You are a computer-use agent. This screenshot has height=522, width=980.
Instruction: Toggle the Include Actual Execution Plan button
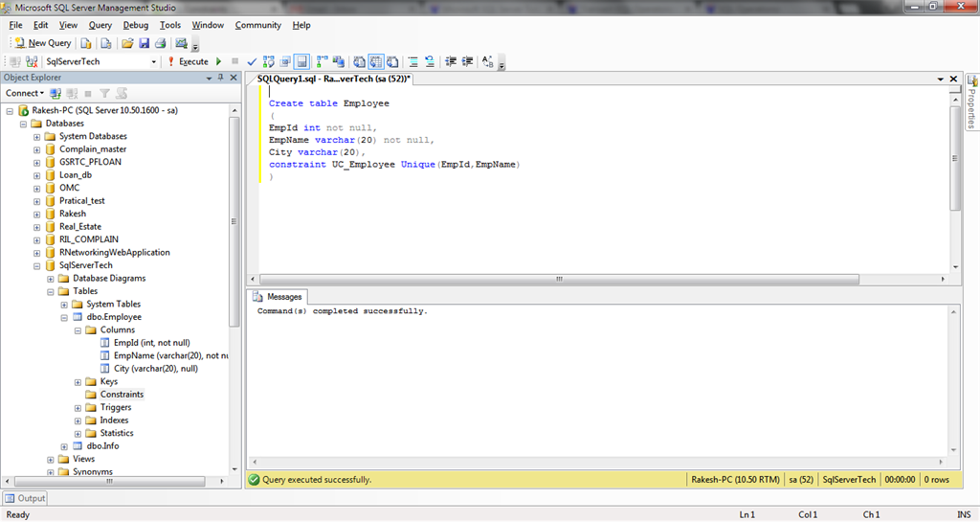pos(322,61)
